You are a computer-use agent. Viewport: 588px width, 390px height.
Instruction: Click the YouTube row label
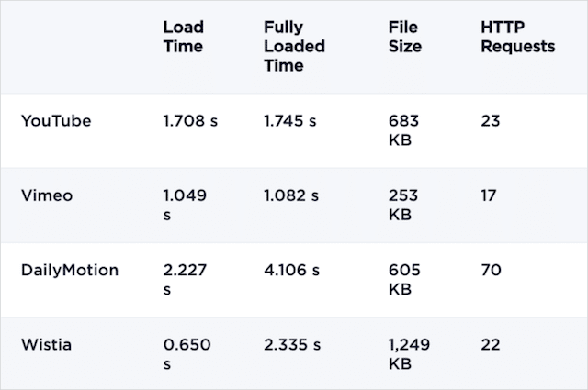pyautogui.click(x=56, y=121)
